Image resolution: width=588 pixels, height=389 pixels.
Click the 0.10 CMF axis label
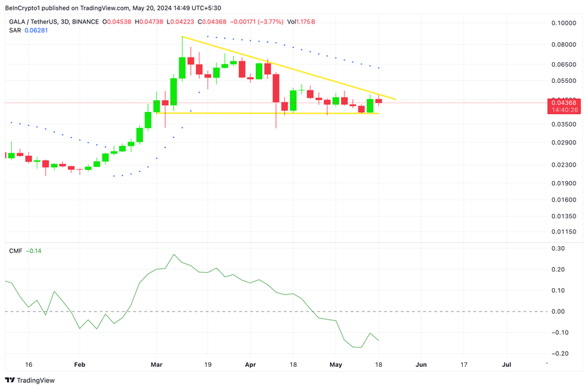click(x=558, y=290)
